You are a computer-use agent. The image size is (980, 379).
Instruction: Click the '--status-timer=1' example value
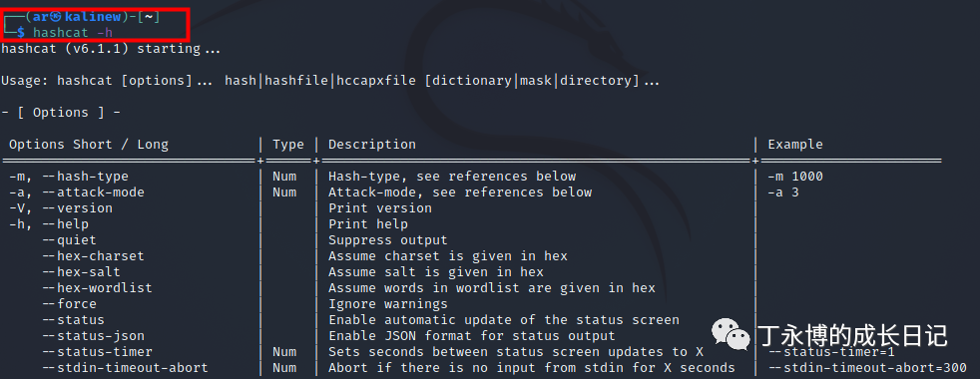coord(831,351)
